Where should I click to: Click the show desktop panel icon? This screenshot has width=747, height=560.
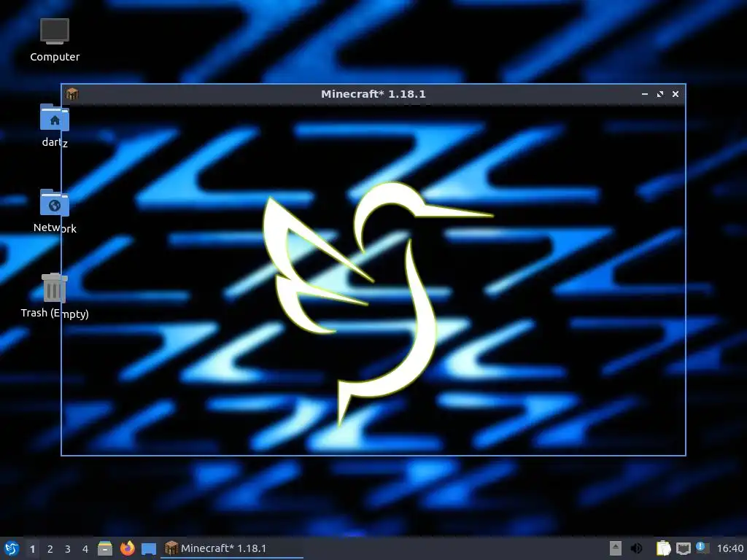coord(149,549)
